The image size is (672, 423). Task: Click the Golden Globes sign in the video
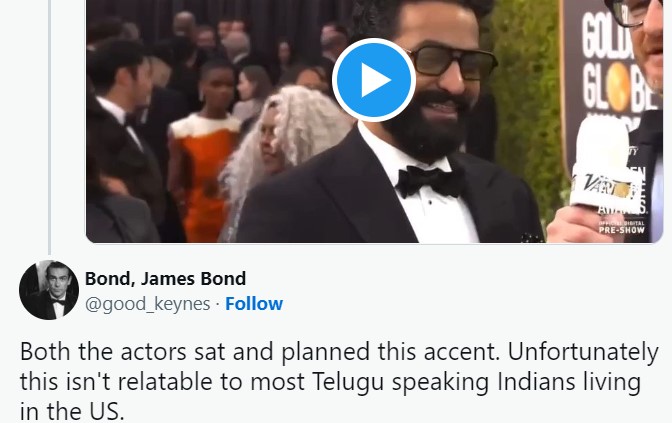[x=611, y=75]
